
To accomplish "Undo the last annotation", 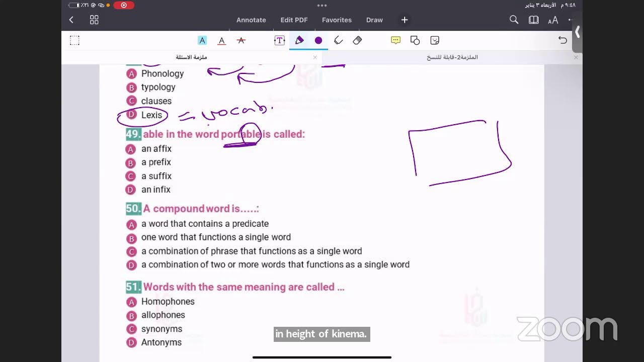I will [x=562, y=41].
